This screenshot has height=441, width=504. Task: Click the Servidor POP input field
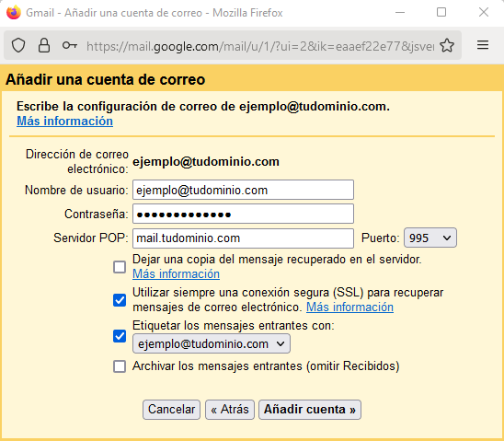[x=243, y=238]
